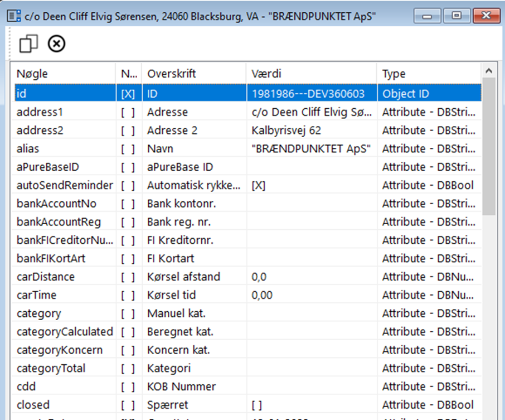Sort by the Type column header
The height and width of the screenshot is (420, 505).
(x=429, y=74)
